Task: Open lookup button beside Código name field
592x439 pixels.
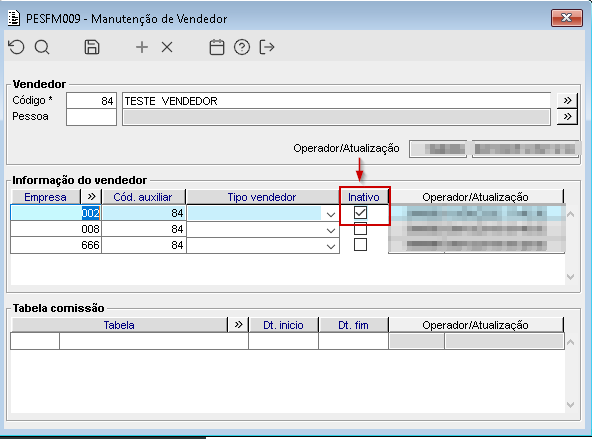Action: (567, 100)
